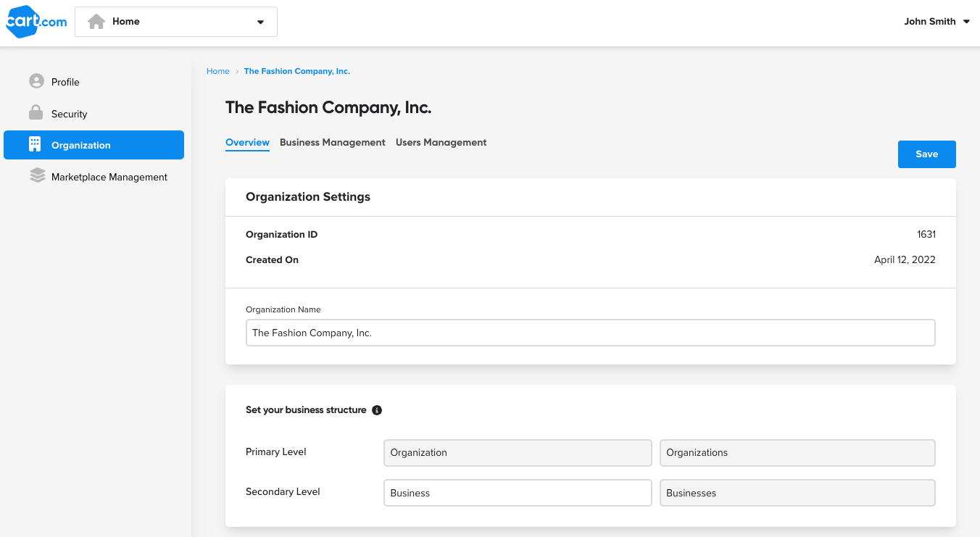Click the business structure info icon

(x=377, y=410)
